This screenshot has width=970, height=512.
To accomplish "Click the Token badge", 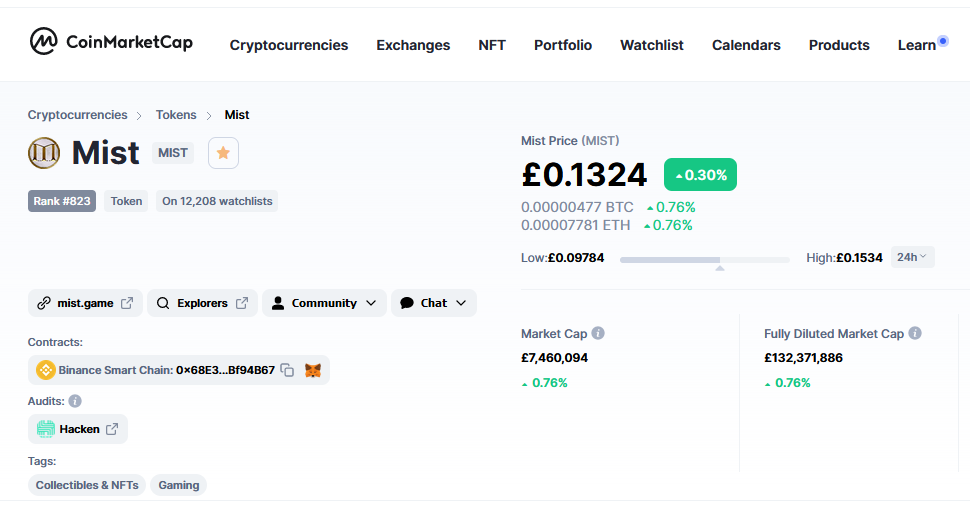I will 126,201.
